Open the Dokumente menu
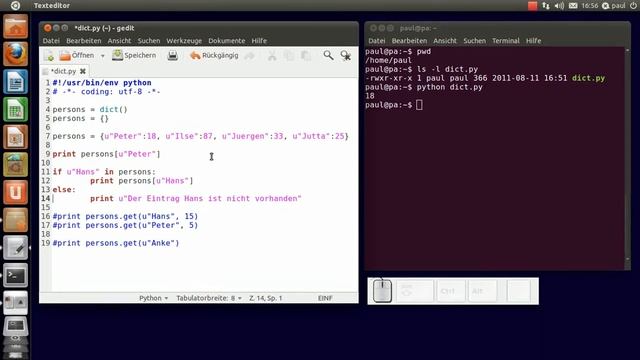The height and width of the screenshot is (360, 640). [x=227, y=41]
